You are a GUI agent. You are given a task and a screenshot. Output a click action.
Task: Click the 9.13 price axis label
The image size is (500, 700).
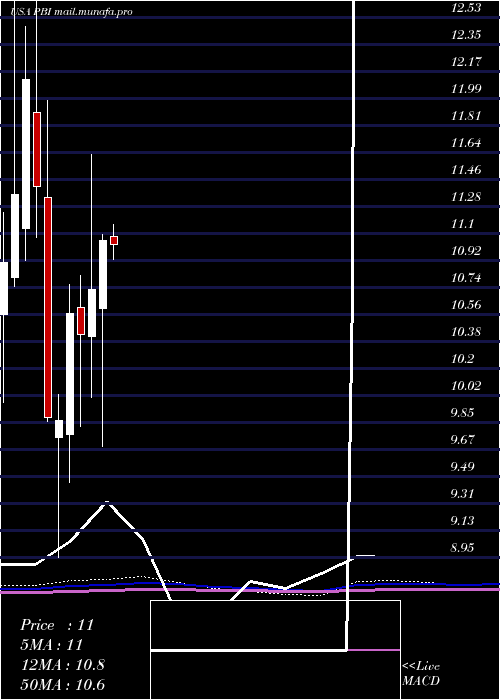click(x=462, y=521)
